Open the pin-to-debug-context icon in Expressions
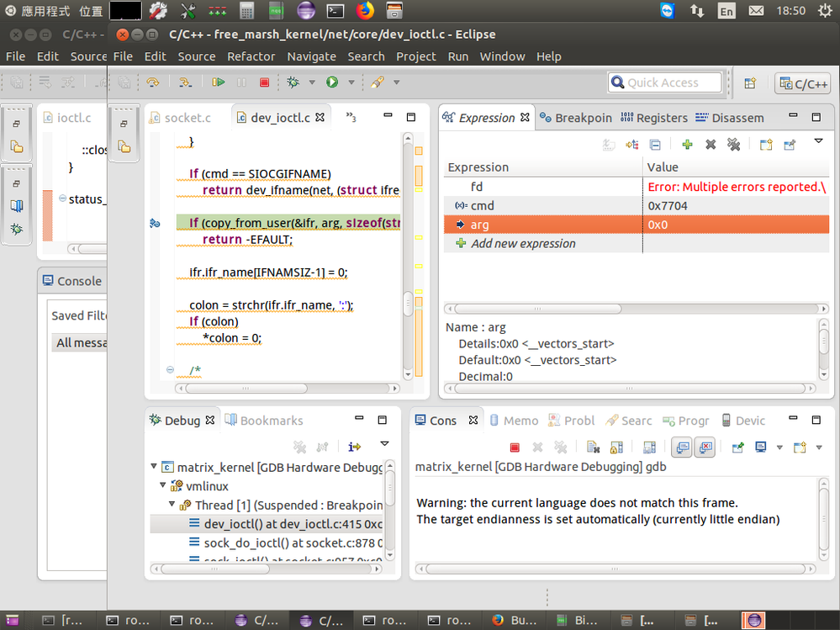Image resolution: width=840 pixels, height=630 pixels. (790, 145)
